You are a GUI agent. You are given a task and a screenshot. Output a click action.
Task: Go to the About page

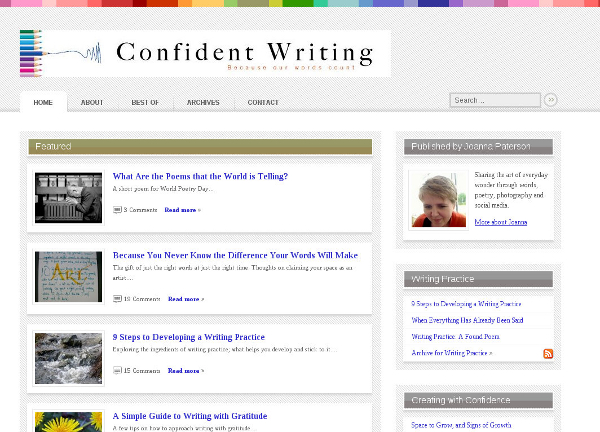(92, 102)
